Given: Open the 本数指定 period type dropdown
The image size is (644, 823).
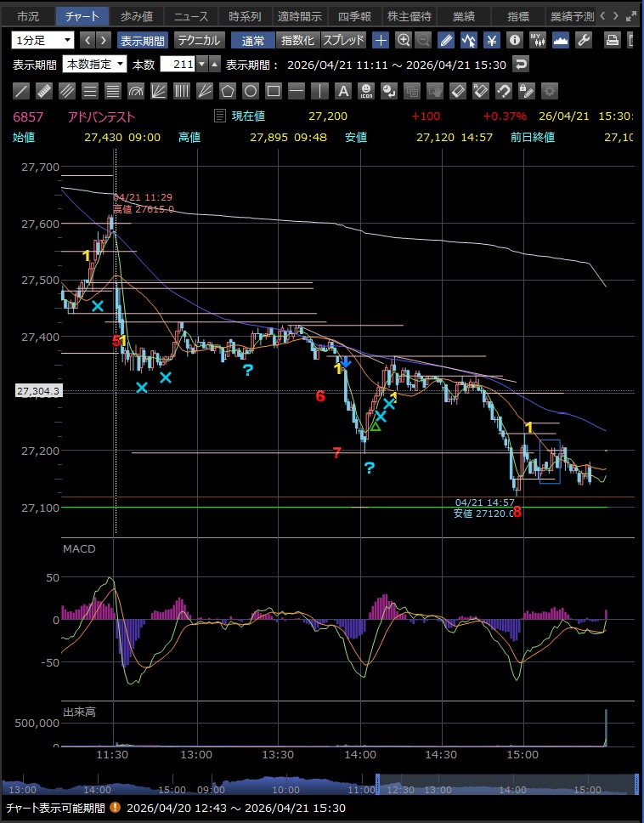Looking at the screenshot, I should (95, 64).
